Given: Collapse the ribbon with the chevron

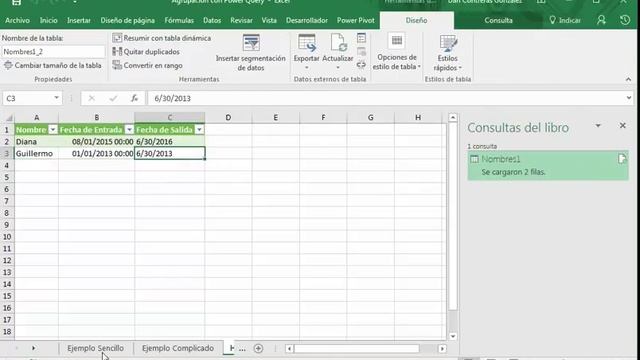Looking at the screenshot, I should click(628, 79).
